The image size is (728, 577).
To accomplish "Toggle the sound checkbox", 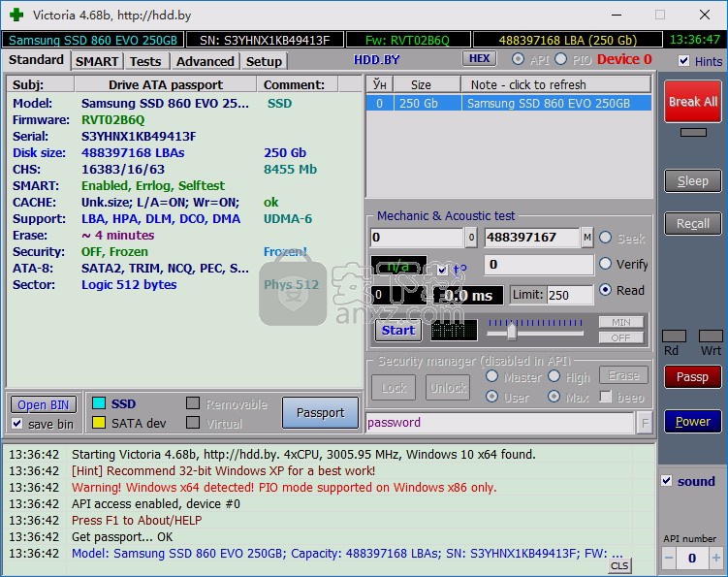I will tap(667, 481).
